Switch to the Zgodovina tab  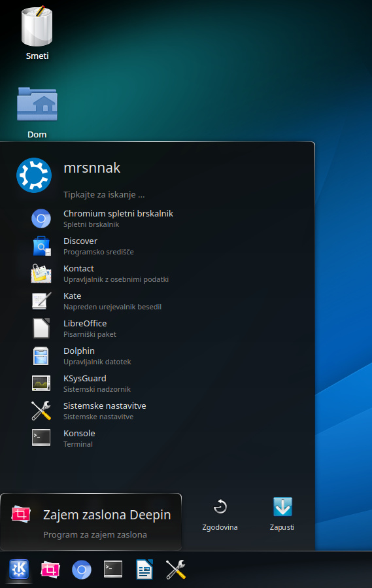220,514
